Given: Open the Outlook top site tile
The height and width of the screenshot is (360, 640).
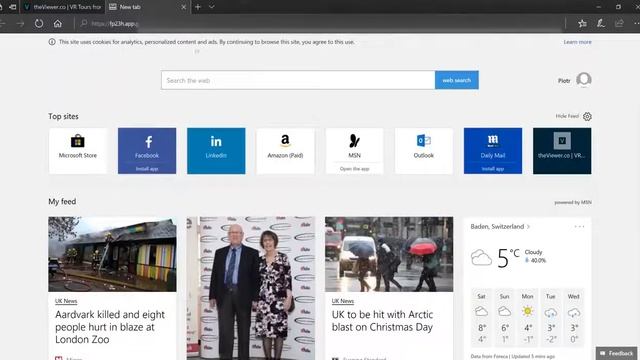Looking at the screenshot, I should coord(424,151).
